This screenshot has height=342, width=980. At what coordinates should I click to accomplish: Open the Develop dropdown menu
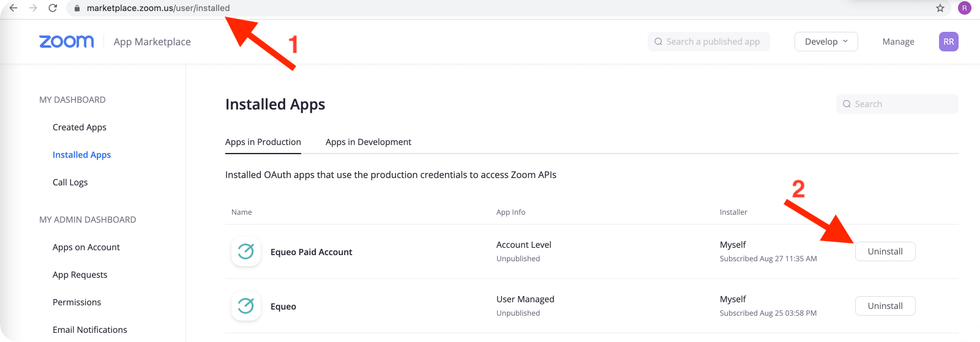(826, 42)
